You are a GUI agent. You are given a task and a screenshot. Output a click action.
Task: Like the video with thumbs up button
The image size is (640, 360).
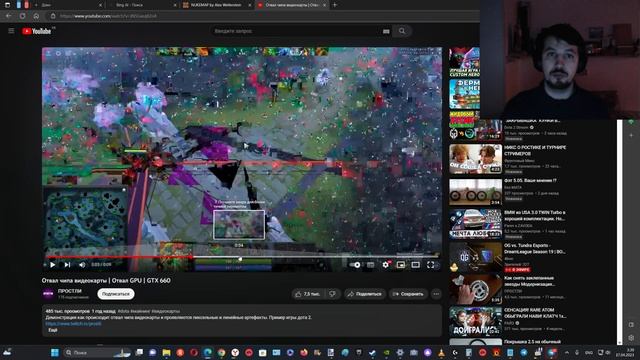308,294
